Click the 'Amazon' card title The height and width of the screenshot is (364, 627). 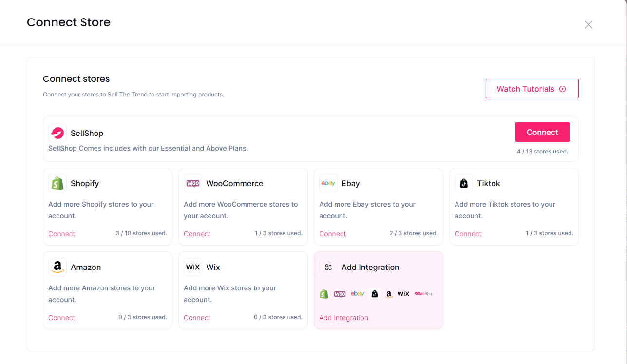pos(86,268)
